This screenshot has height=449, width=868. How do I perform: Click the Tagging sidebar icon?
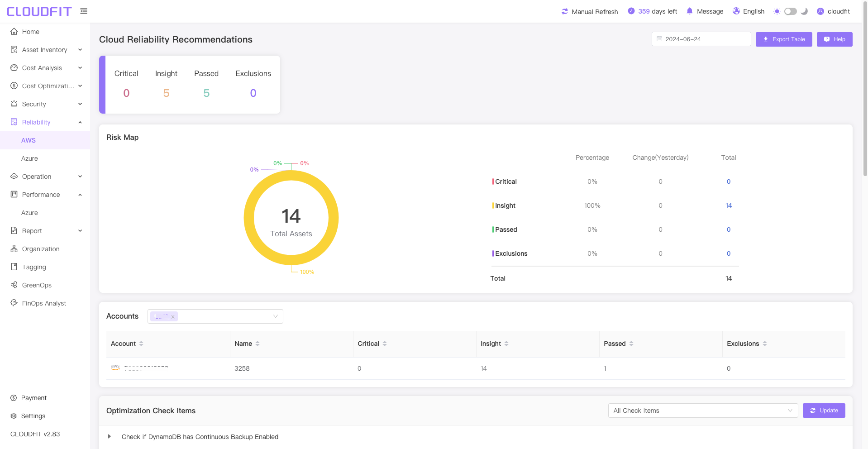click(x=14, y=267)
